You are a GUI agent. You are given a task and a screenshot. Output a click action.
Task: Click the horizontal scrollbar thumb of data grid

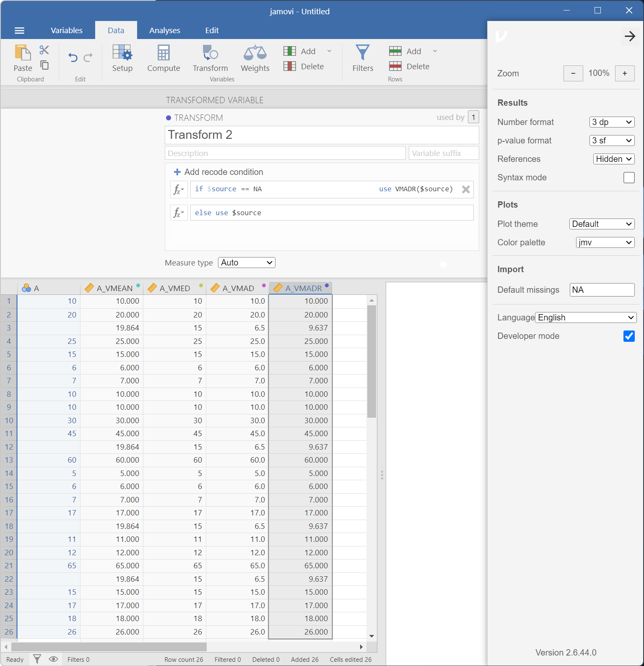click(109, 647)
